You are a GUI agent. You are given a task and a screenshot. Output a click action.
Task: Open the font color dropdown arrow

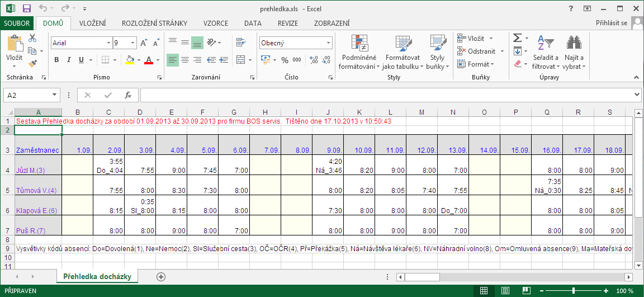click(x=158, y=60)
